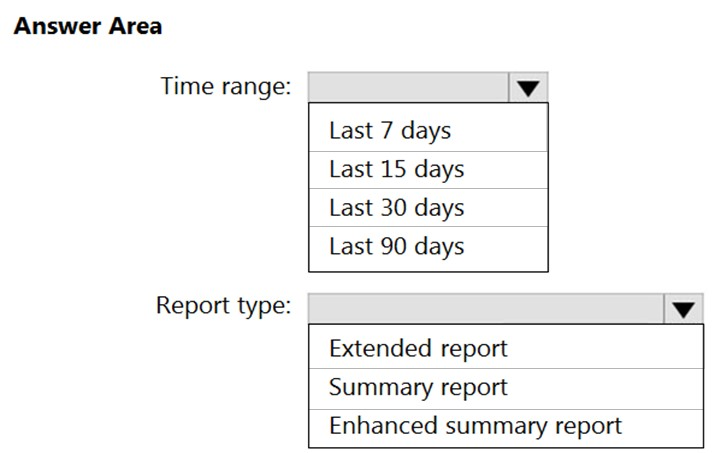
Task: Pick the Last 30 days entry
Action: click(396, 208)
